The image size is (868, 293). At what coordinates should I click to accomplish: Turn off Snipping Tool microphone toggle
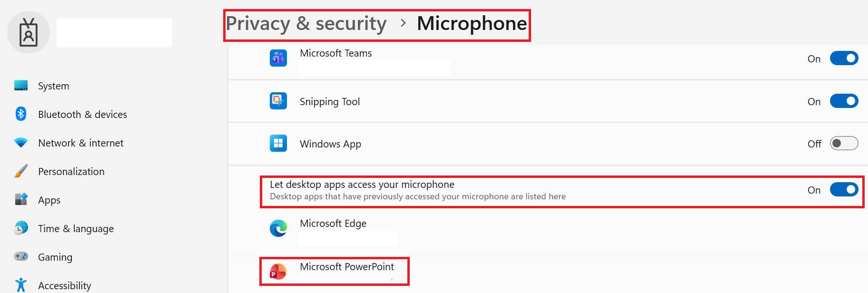pos(844,101)
